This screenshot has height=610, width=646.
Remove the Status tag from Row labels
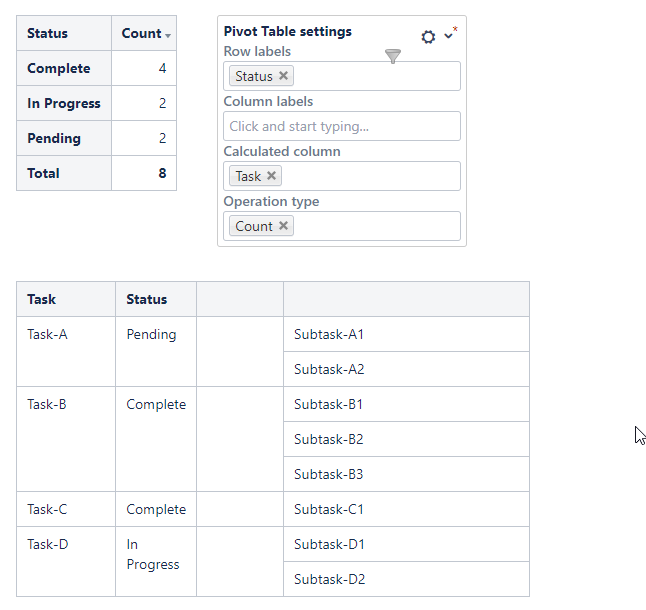click(x=284, y=76)
